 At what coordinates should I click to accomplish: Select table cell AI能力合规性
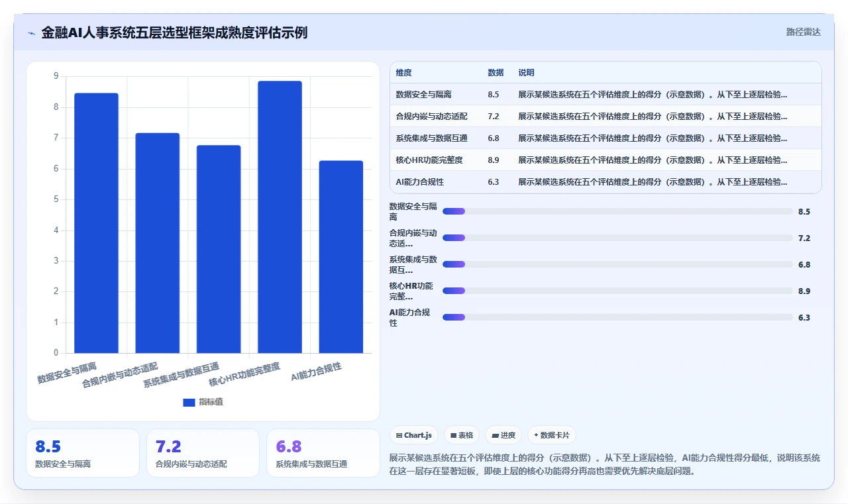click(x=419, y=182)
